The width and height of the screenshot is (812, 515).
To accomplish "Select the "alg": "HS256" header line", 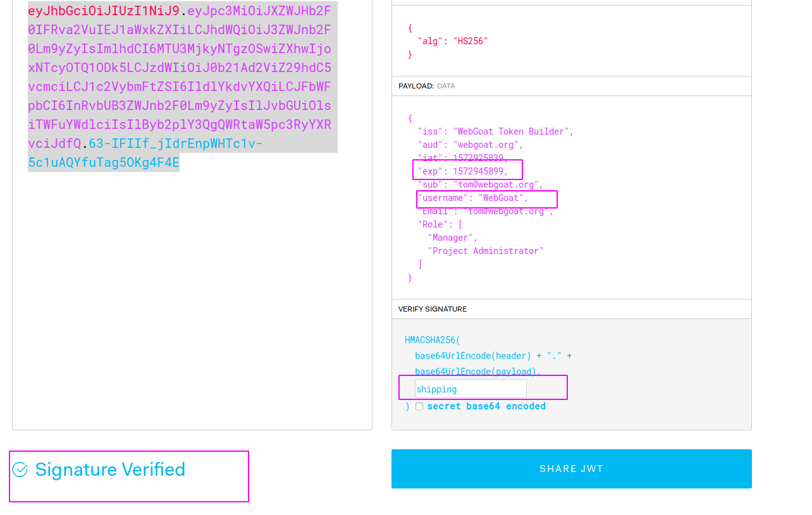I will tap(453, 41).
